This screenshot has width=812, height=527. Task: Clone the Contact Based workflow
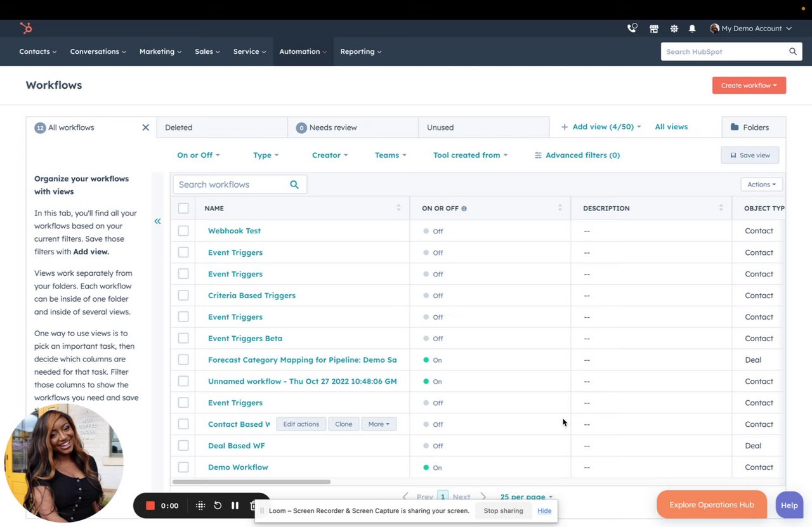click(x=344, y=424)
